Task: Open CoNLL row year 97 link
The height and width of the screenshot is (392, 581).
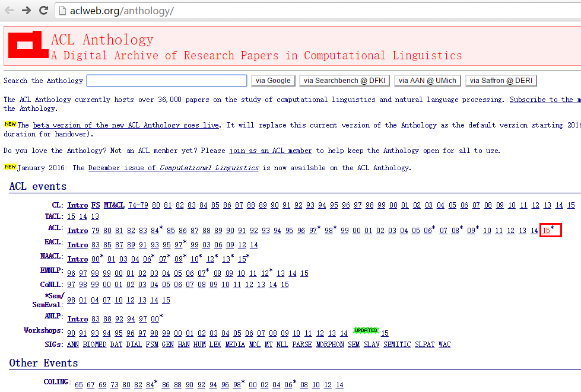Action: 71,285
